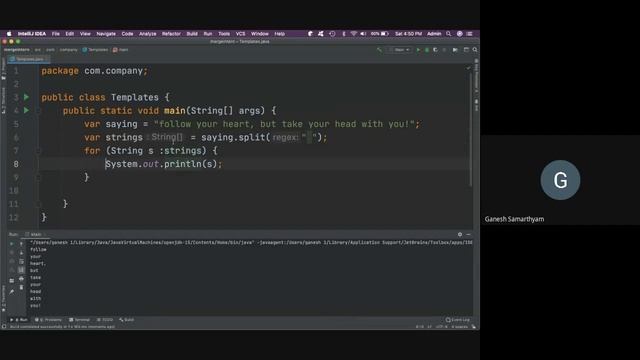The height and width of the screenshot is (360, 640).
Task: Open the Analyze menu
Action: pos(148,34)
